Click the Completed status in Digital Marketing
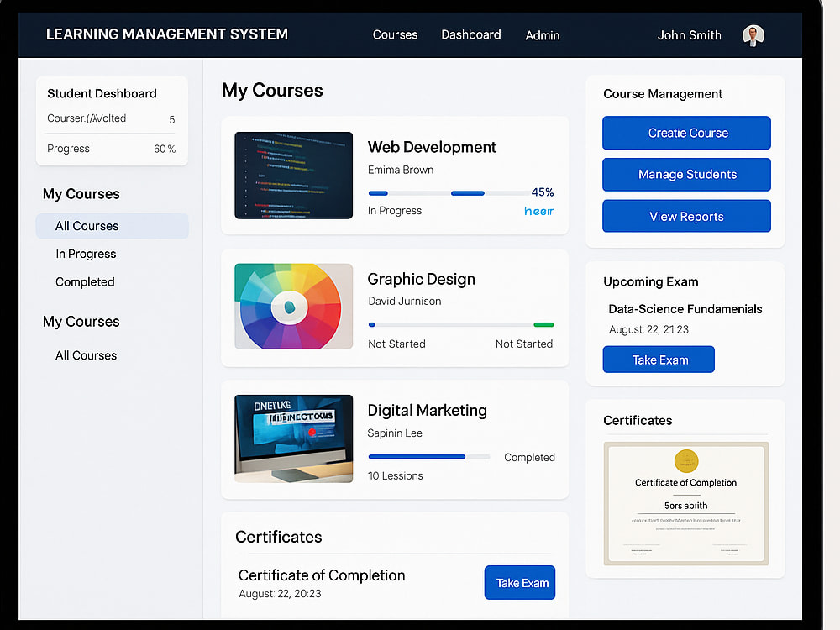 pyautogui.click(x=529, y=458)
